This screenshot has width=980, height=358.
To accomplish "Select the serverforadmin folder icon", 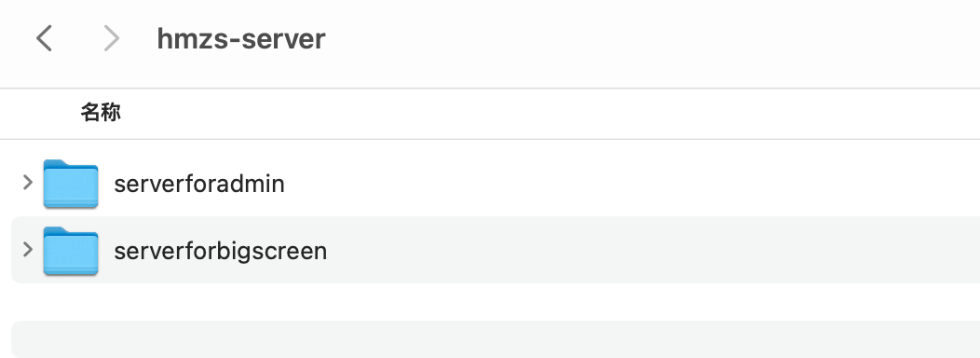I will 71,184.
